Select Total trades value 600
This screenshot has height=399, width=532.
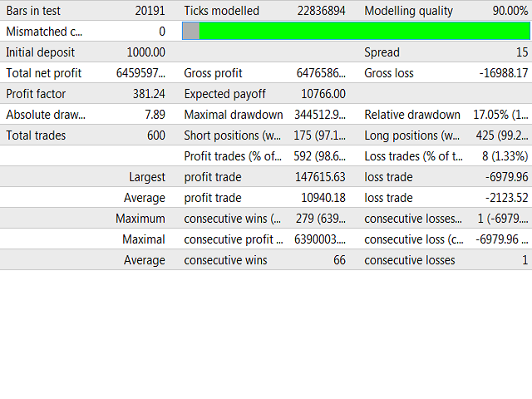click(x=156, y=135)
